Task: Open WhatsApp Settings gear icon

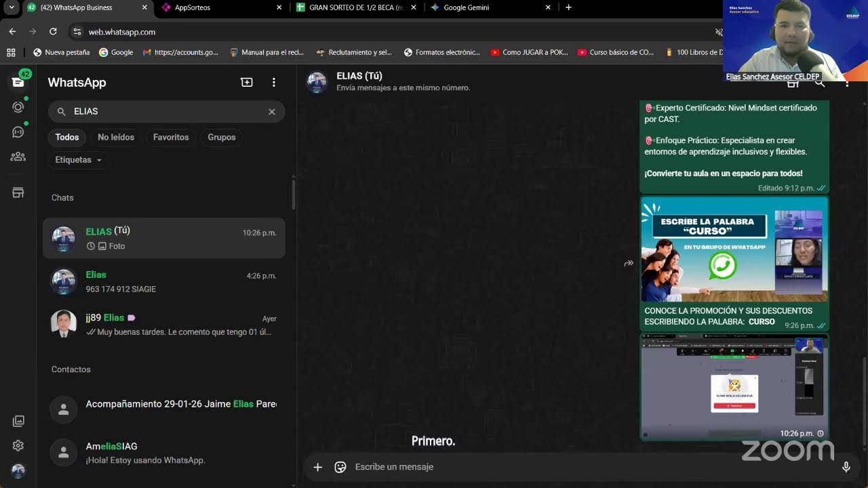Action: tap(18, 445)
